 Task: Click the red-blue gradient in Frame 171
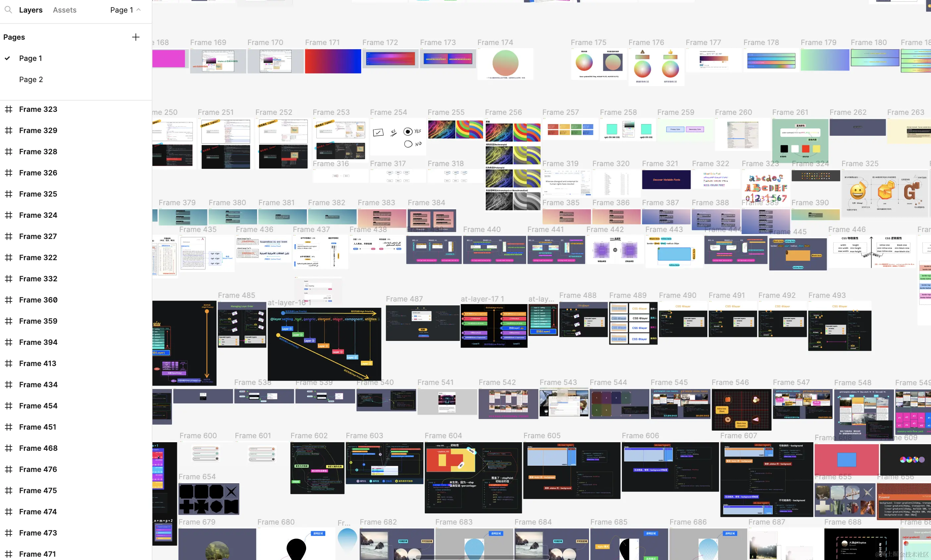[x=333, y=61]
